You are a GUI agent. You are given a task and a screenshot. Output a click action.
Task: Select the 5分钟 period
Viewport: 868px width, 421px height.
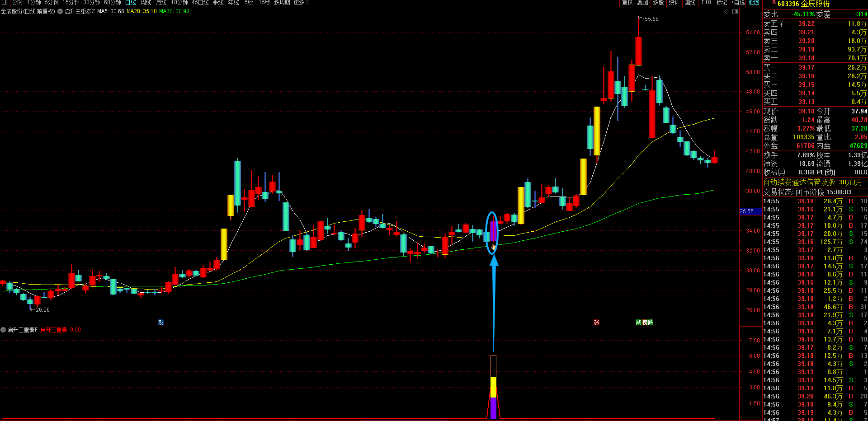click(52, 3)
